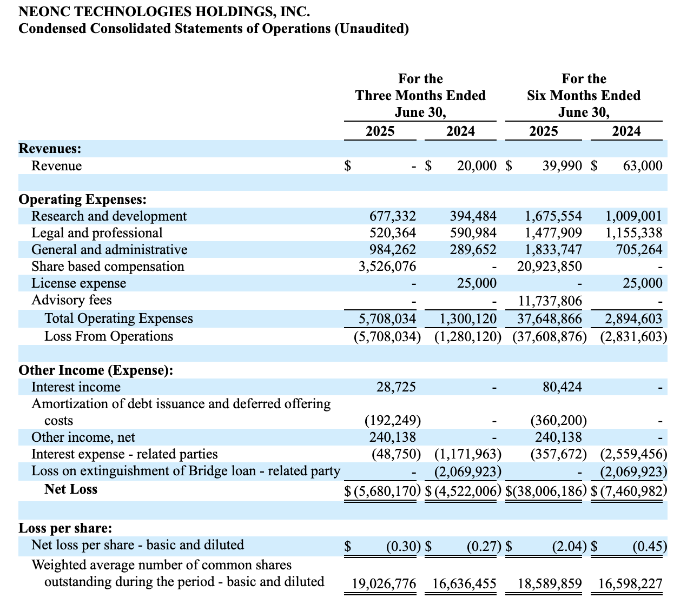
Task: Select the Revenues section heading
Action: click(49, 148)
